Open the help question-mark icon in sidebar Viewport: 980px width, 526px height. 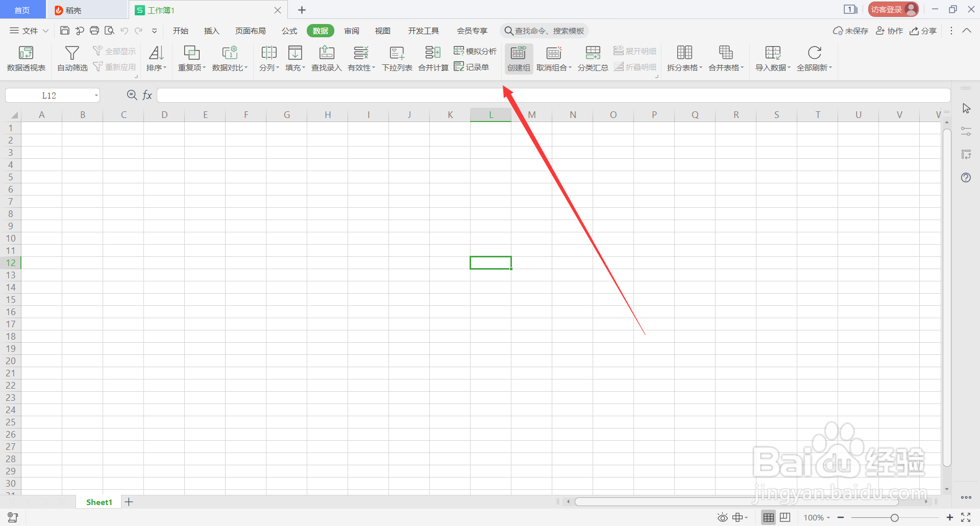point(966,178)
